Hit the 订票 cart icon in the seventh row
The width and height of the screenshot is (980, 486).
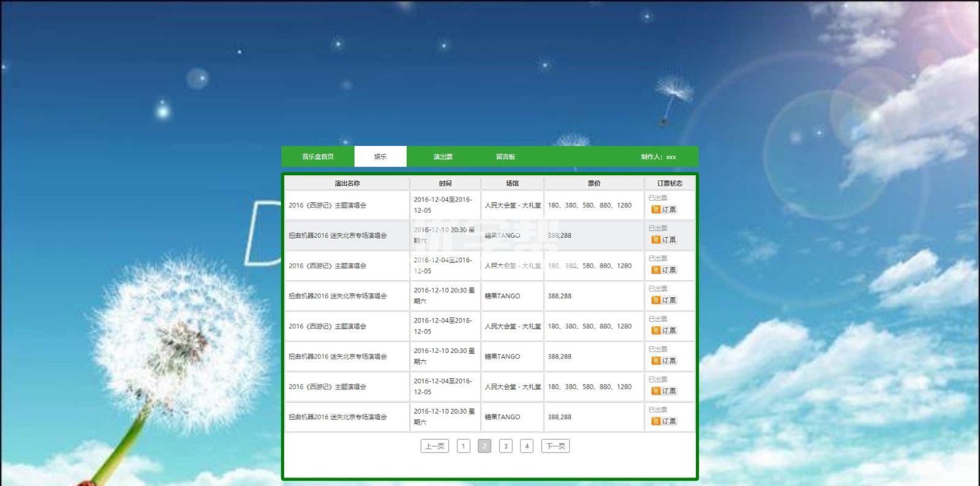point(655,391)
